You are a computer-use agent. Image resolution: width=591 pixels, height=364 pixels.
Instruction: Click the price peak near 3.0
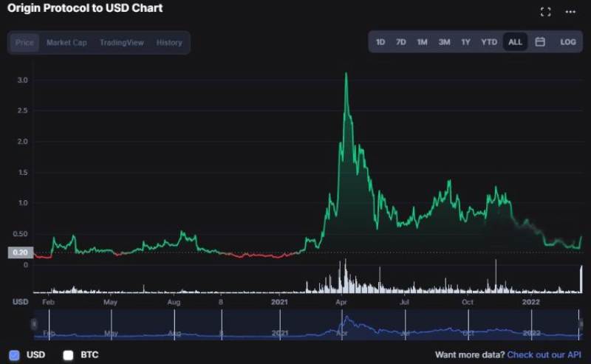[x=346, y=75]
